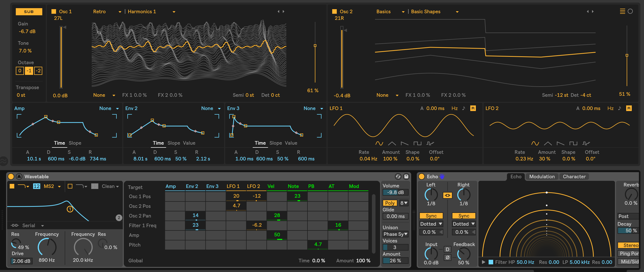This screenshot has height=272, width=644.
Task: Click the Echo filter display play triangle
Action: coord(483,262)
